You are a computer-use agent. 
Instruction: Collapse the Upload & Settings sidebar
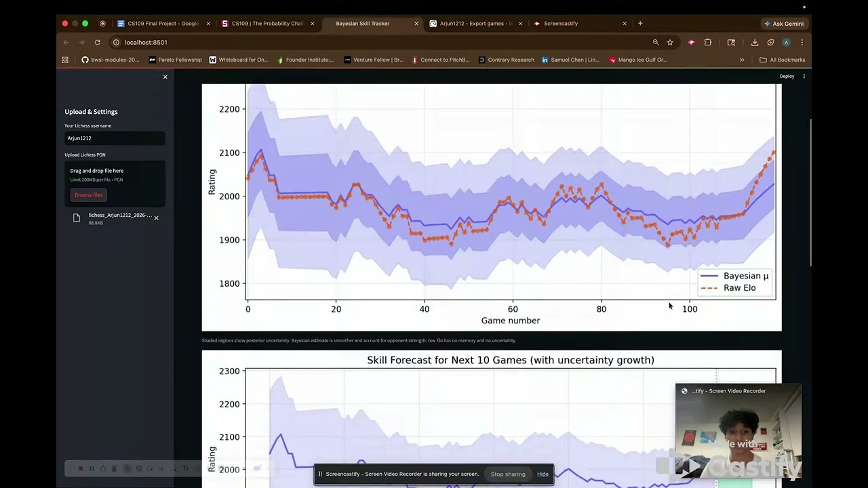coord(165,77)
